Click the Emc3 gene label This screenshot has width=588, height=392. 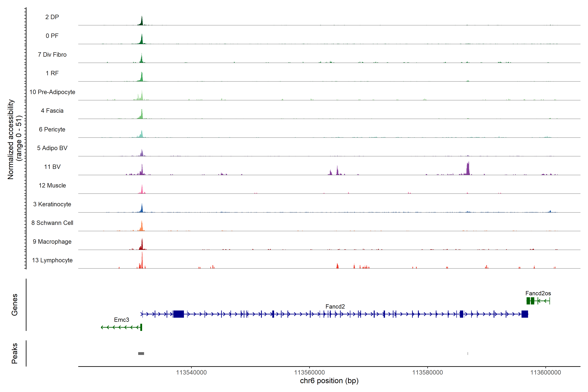[122, 320]
